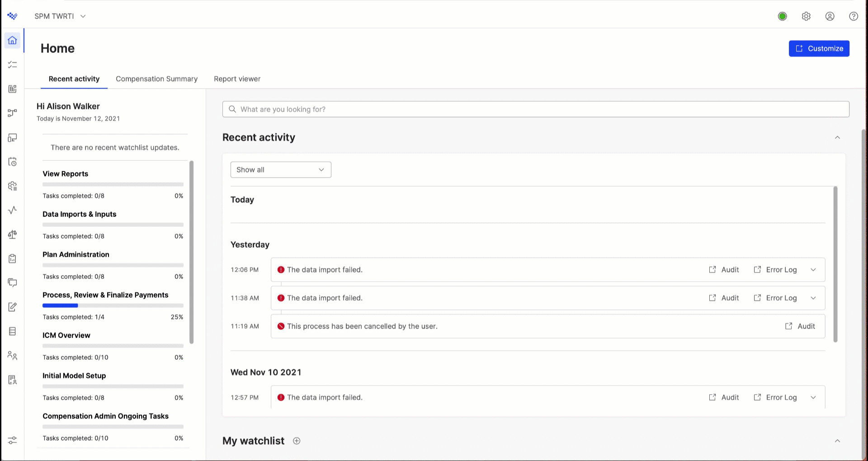Open the Report viewer tab
This screenshot has width=868, height=461.
(237, 79)
